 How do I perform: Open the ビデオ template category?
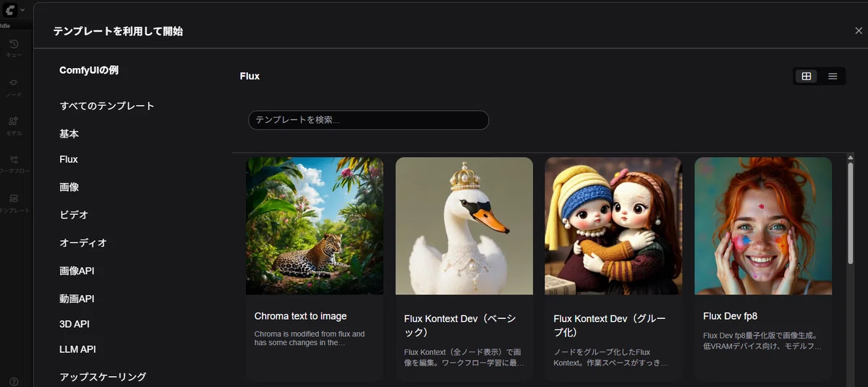tap(74, 215)
